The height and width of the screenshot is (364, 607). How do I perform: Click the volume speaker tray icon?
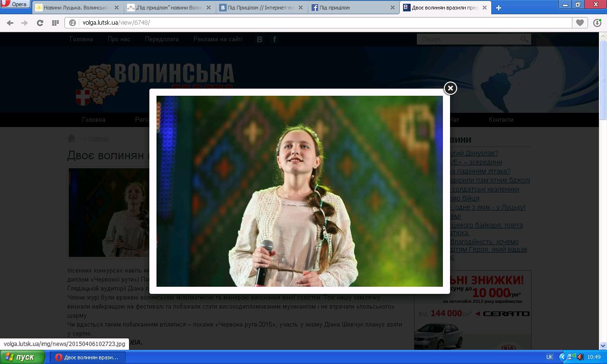(580, 357)
